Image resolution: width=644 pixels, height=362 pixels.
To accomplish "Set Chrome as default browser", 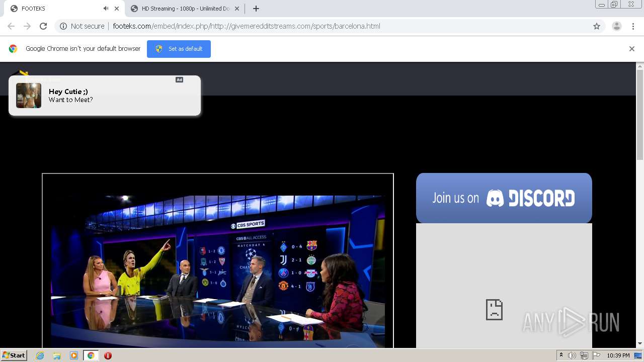I will coord(179,49).
